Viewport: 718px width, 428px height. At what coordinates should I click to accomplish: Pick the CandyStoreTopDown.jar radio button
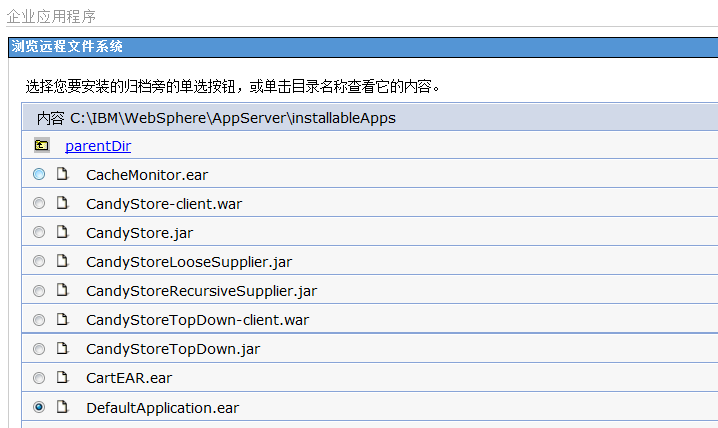click(x=39, y=349)
